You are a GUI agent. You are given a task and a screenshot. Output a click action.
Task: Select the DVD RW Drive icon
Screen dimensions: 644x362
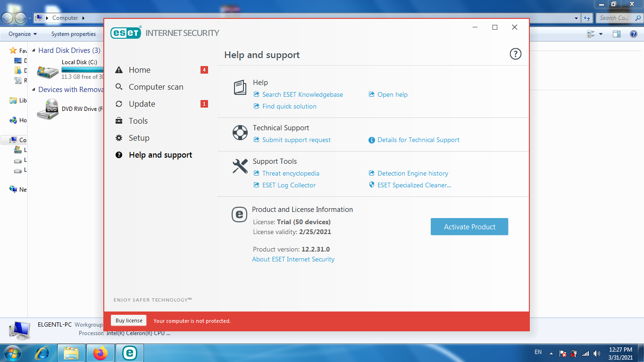tap(48, 109)
